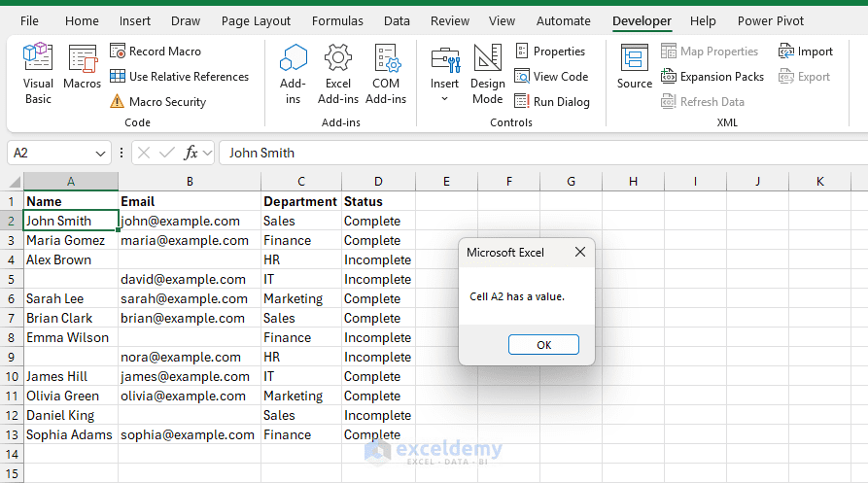The width and height of the screenshot is (868, 483).
Task: Open the Help tab
Action: click(703, 21)
